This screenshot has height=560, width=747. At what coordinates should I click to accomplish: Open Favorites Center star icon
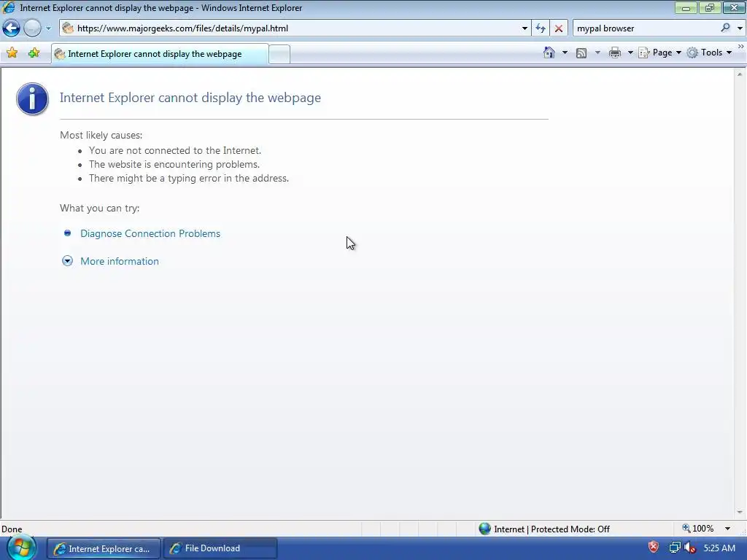point(12,52)
